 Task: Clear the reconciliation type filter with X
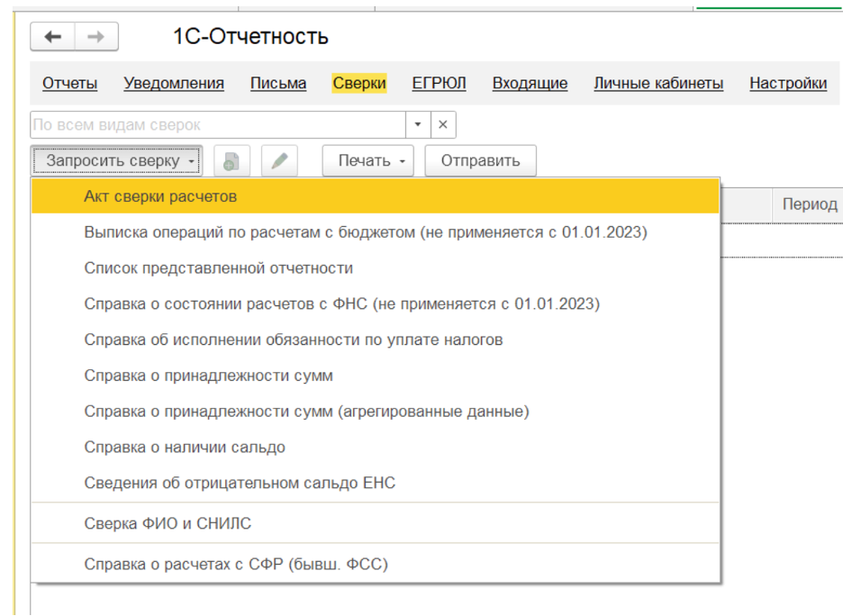tap(442, 125)
